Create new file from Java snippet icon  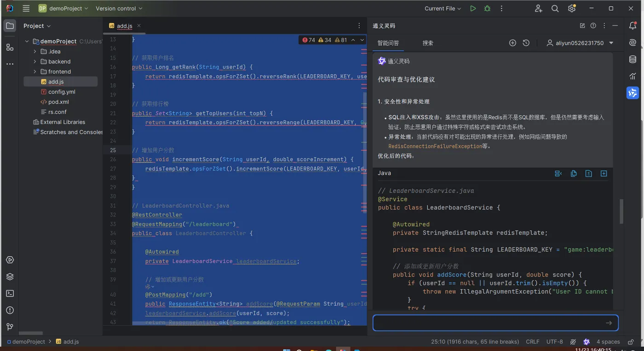pyautogui.click(x=604, y=173)
